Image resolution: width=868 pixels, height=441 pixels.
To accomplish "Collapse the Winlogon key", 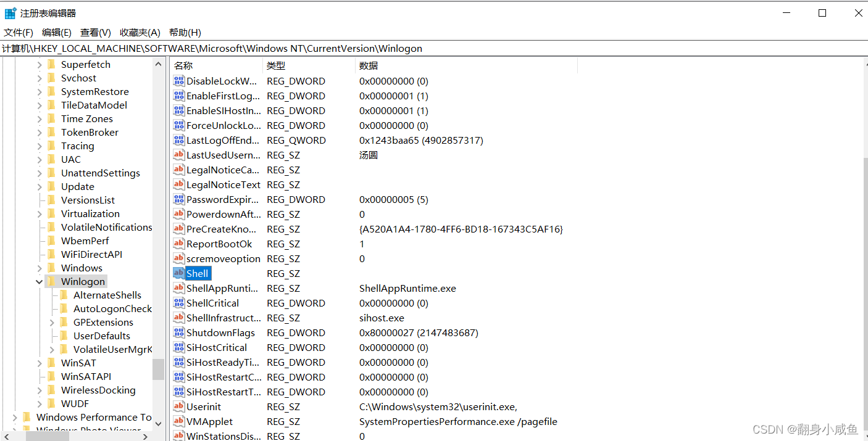I will tap(40, 282).
